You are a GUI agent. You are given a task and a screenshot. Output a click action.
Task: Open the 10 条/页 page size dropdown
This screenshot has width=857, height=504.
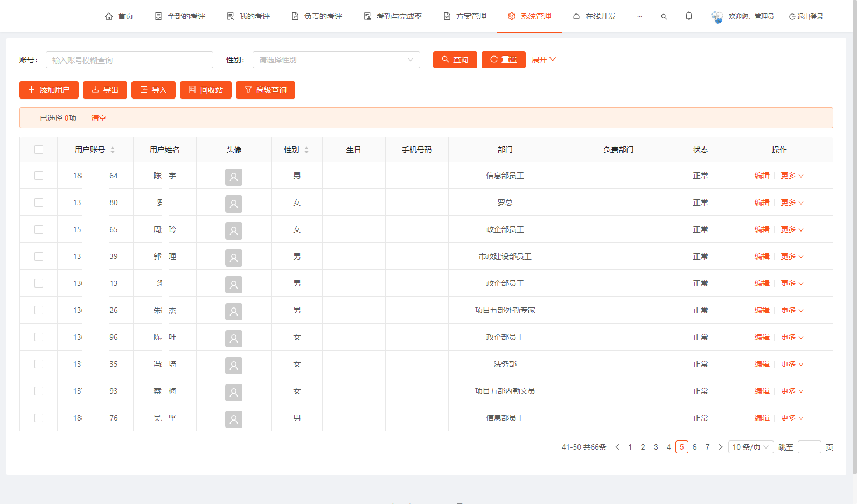click(750, 447)
